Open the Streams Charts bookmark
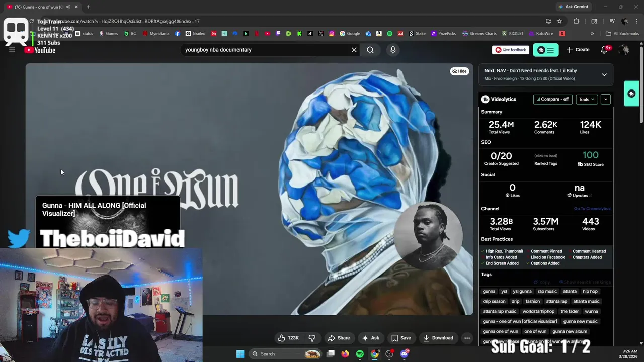This screenshot has width=644, height=362. point(479,34)
